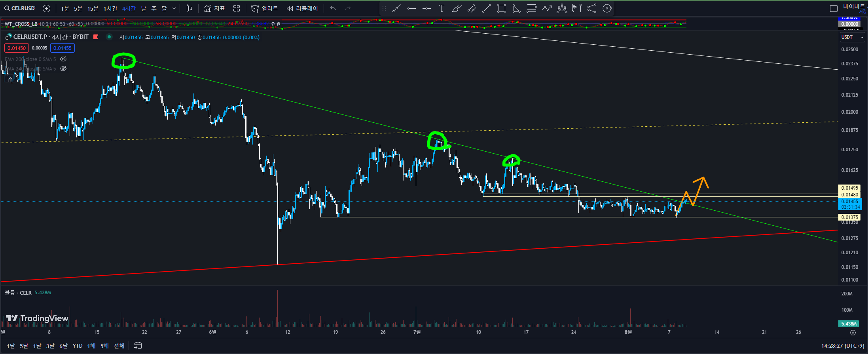Toggle visibility of EMA 200 indicator

[63, 59]
